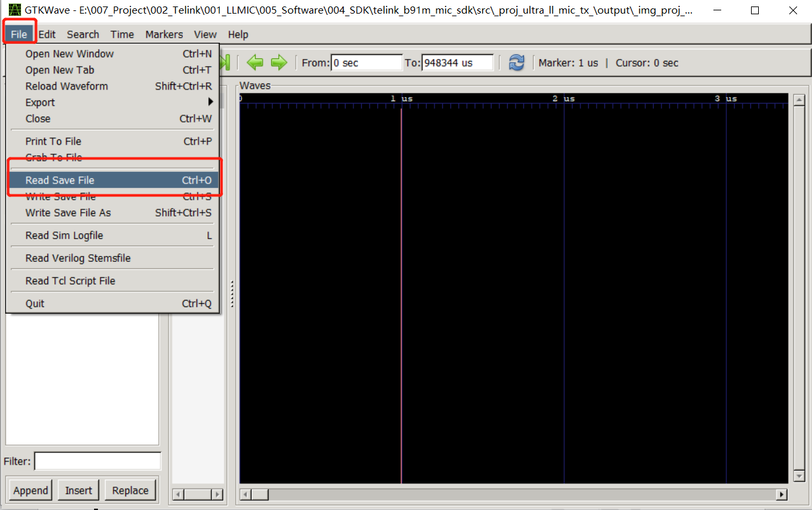Click the Insert button
This screenshot has width=812, height=510.
tap(78, 490)
